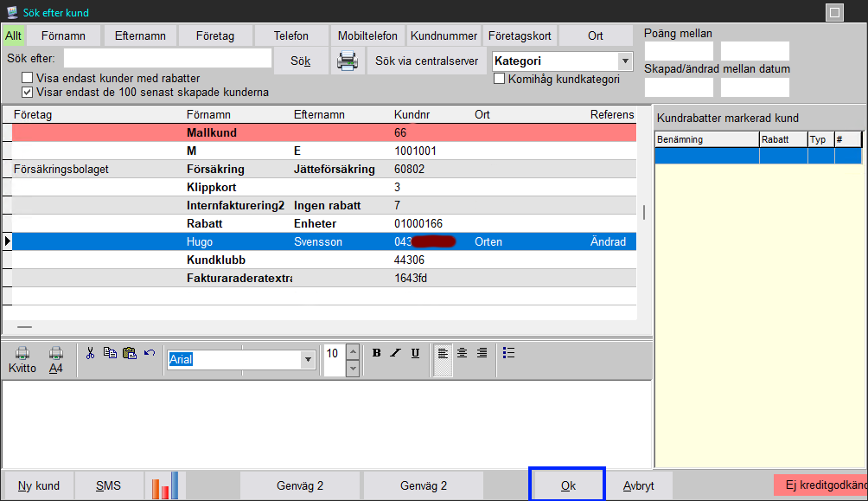Click the Ny kund button
This screenshot has height=501, width=868.
pyautogui.click(x=39, y=485)
